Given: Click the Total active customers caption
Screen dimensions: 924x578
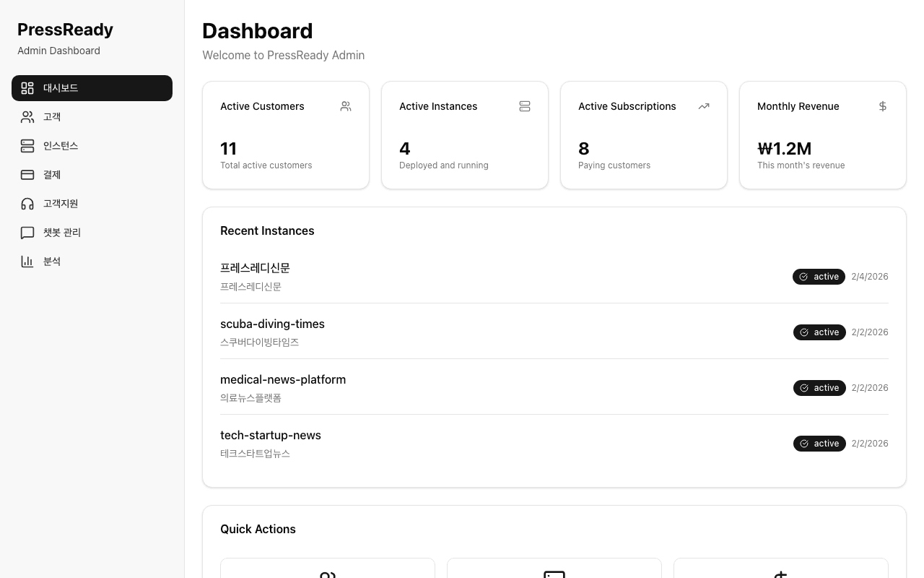Looking at the screenshot, I should (x=266, y=165).
